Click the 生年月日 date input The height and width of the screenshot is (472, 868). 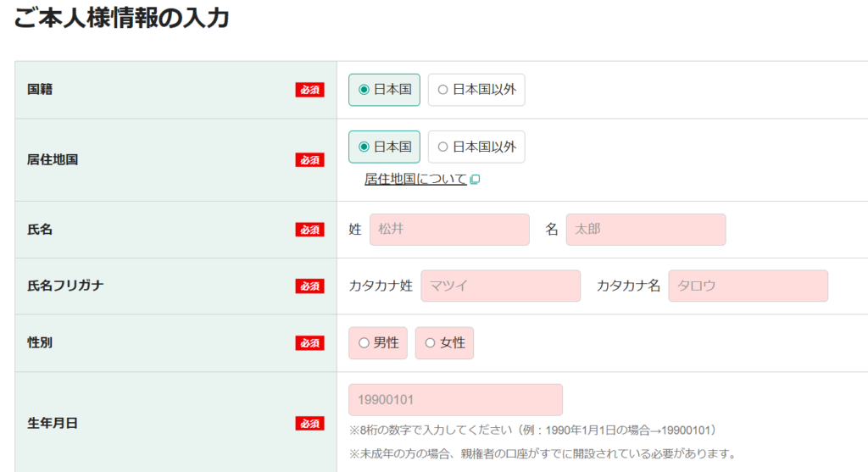455,400
